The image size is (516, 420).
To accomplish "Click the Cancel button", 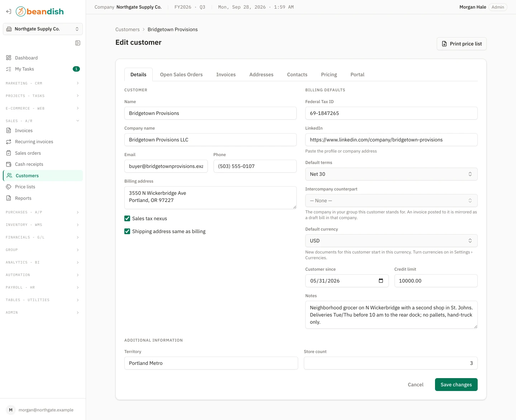I will pos(416,385).
